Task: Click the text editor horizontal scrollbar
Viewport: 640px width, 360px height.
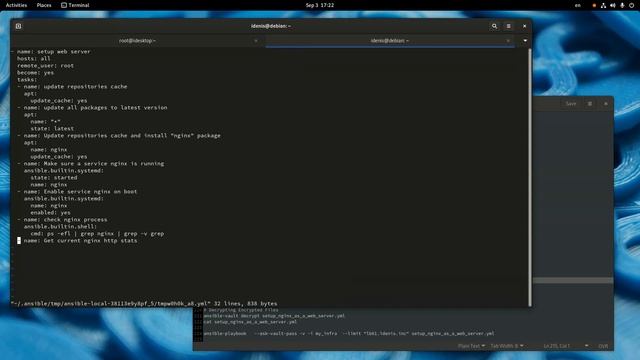Action: 573,280
